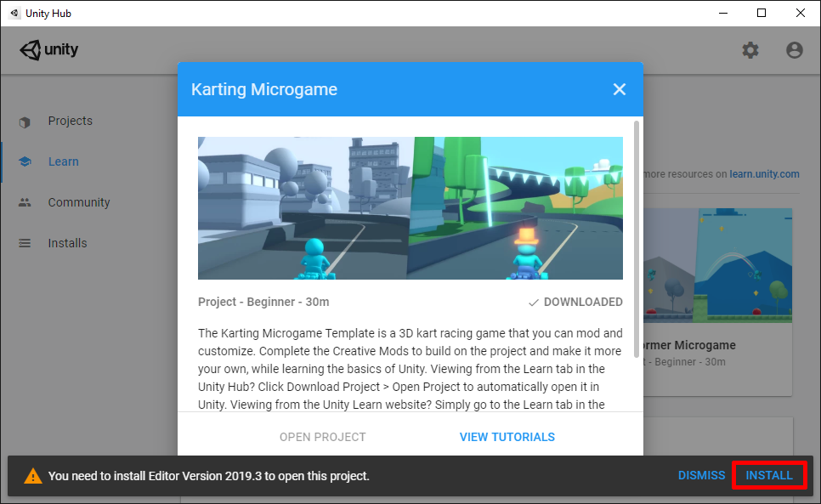The image size is (821, 504).
Task: Click OPEN PROJECT in the dialog
Action: pos(322,436)
